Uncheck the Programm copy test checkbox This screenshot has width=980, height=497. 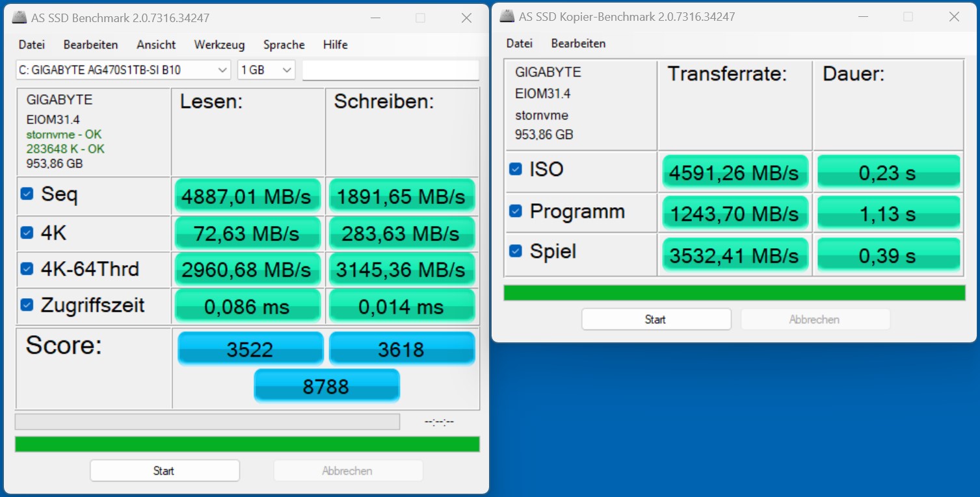[515, 211]
